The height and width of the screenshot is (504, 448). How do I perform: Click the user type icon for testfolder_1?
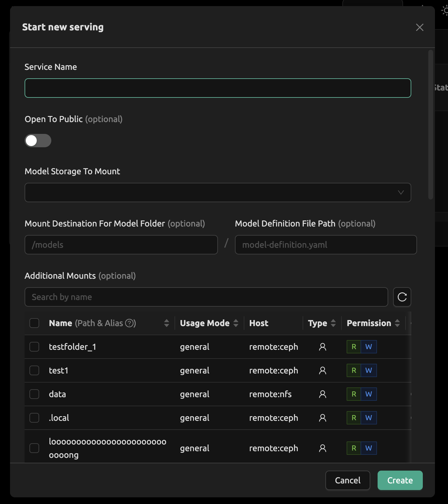pos(323,347)
